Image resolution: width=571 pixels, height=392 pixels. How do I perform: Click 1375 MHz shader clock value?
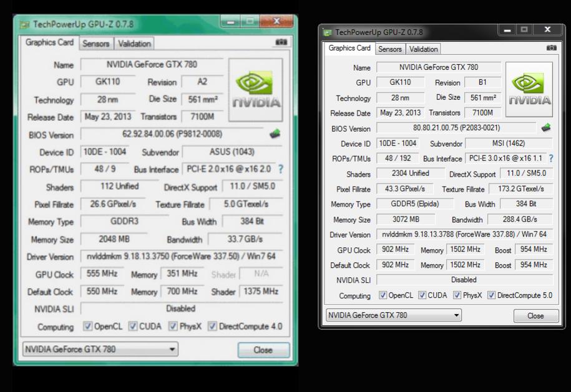pyautogui.click(x=261, y=292)
